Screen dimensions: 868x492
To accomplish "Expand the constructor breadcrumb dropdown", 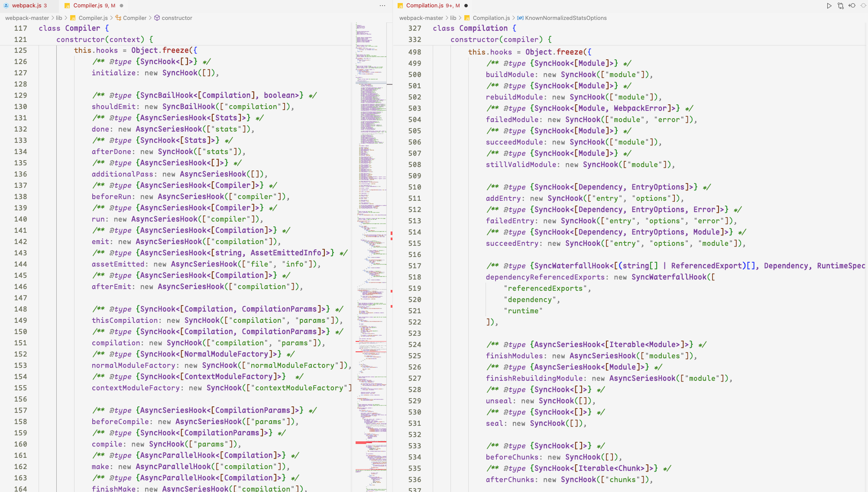I will point(177,18).
